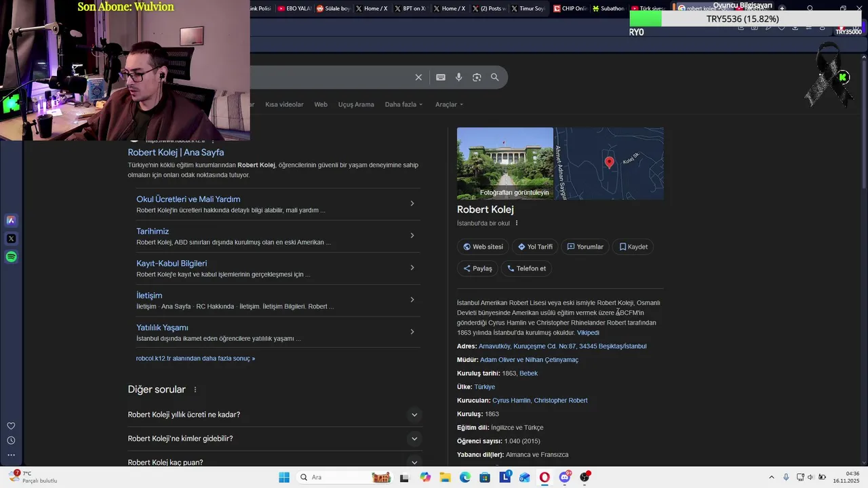Open Robert Kolej | Ana Sayfa result
The height and width of the screenshot is (488, 868).
(176, 152)
